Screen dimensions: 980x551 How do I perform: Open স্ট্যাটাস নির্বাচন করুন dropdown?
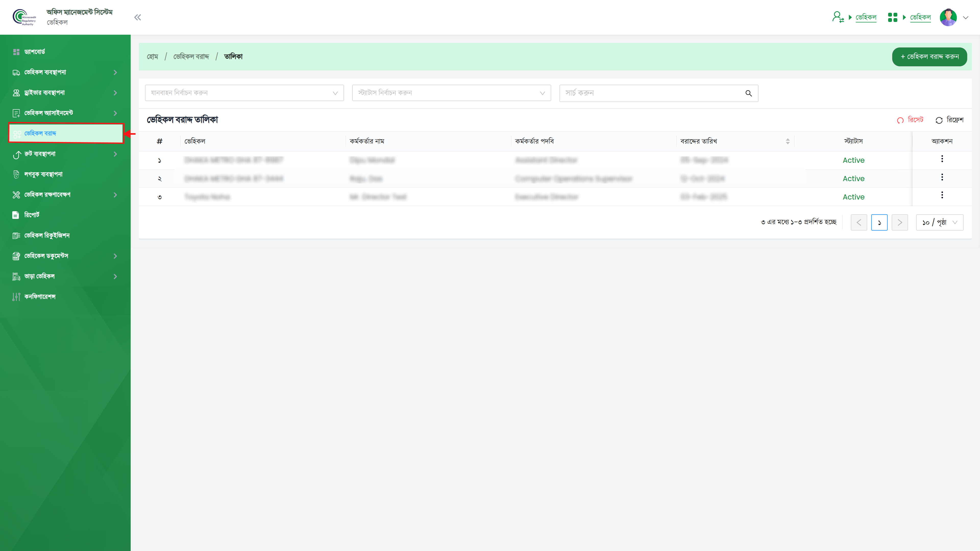coord(451,93)
